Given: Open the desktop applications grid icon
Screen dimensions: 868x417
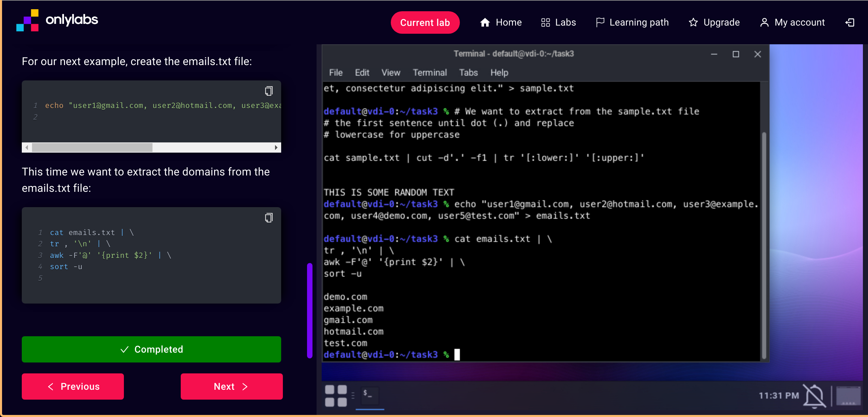Looking at the screenshot, I should point(336,396).
